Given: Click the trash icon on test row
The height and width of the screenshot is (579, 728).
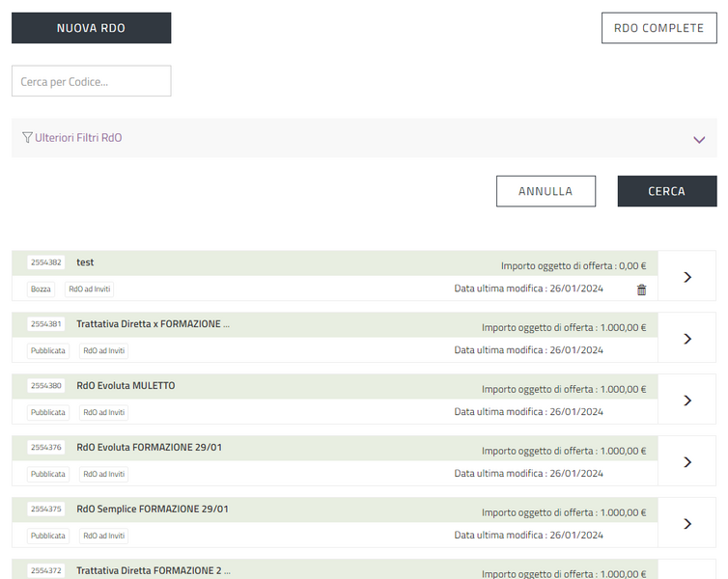Looking at the screenshot, I should click(642, 289).
